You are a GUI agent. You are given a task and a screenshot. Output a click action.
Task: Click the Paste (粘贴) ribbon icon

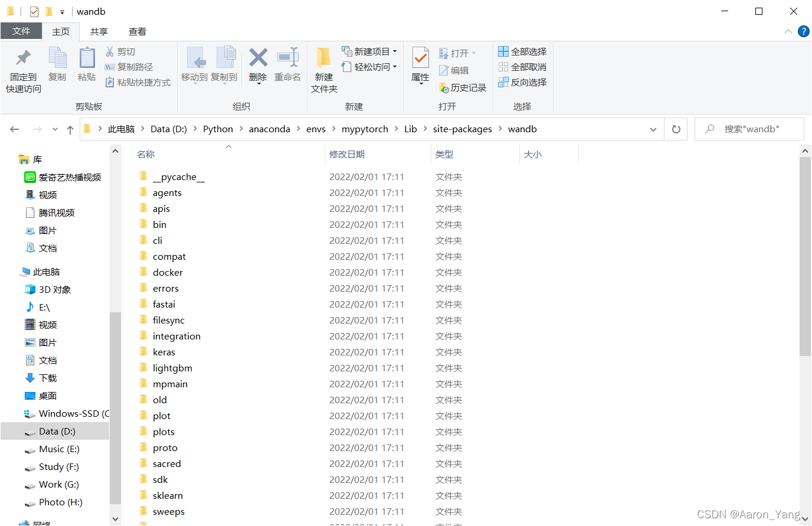[87, 58]
